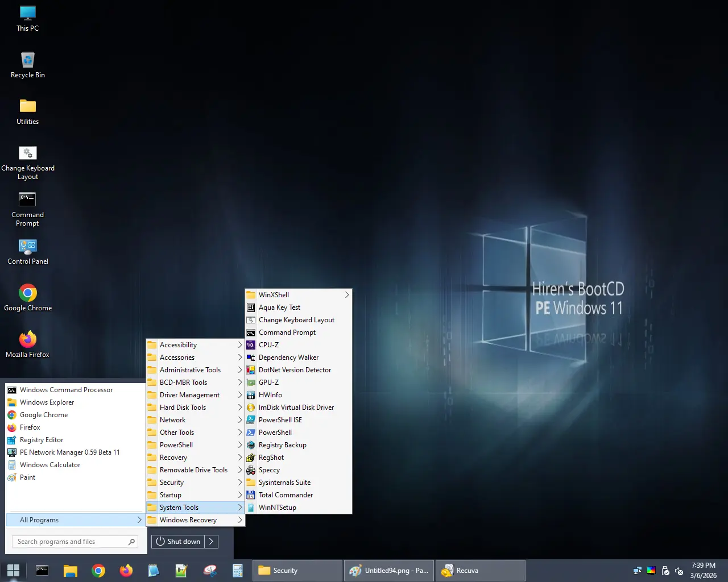
Task: Click the volume icon in system tray
Action: [679, 571]
